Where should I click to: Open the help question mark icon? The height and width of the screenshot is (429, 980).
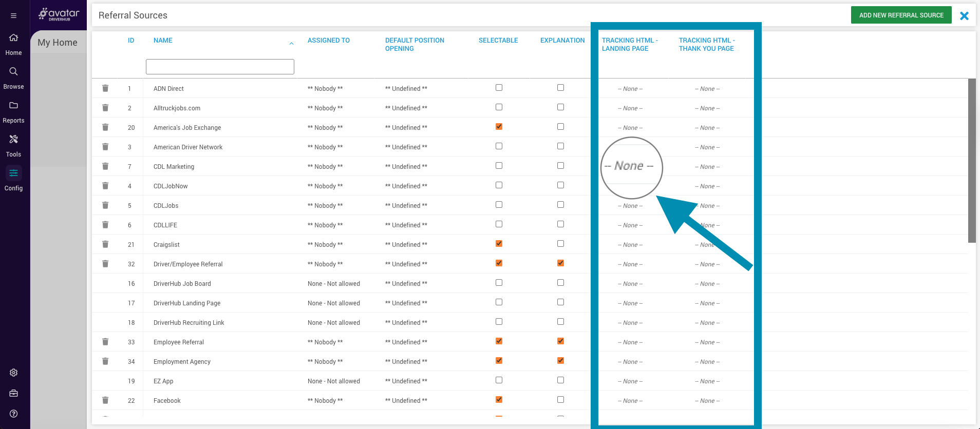pos(14,414)
